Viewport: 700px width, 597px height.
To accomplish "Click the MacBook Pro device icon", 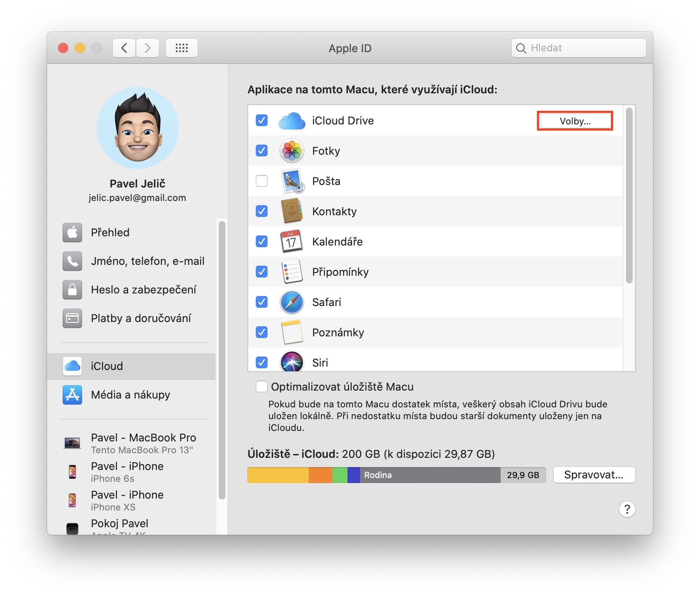I will [72, 443].
